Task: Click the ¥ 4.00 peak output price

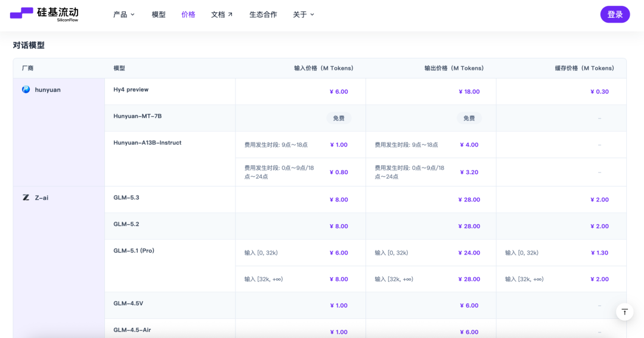Action: [469, 145]
